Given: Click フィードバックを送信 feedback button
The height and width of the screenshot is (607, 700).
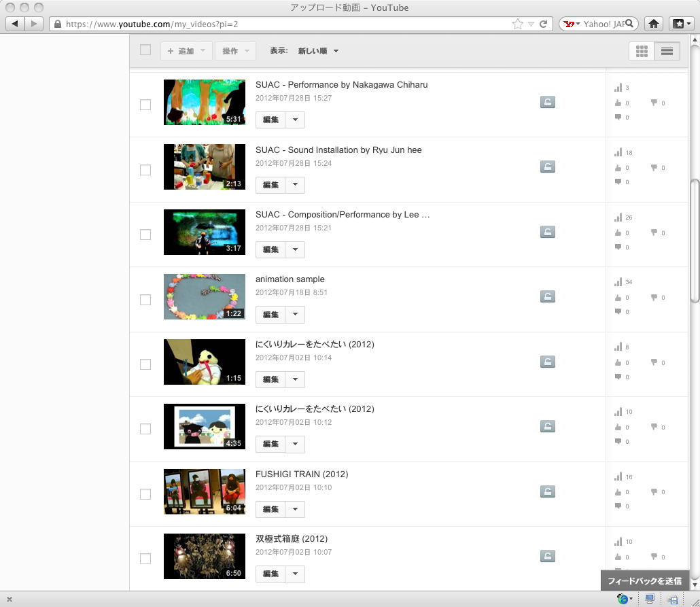Looking at the screenshot, I should 645,580.
